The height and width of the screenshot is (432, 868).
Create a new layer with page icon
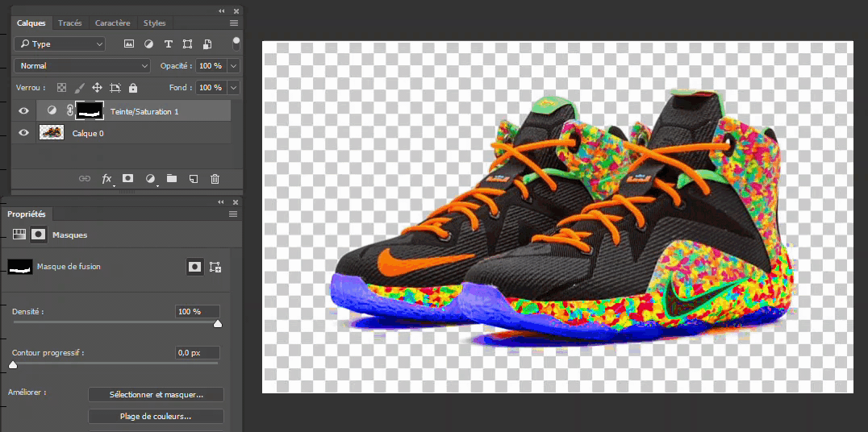tap(193, 179)
